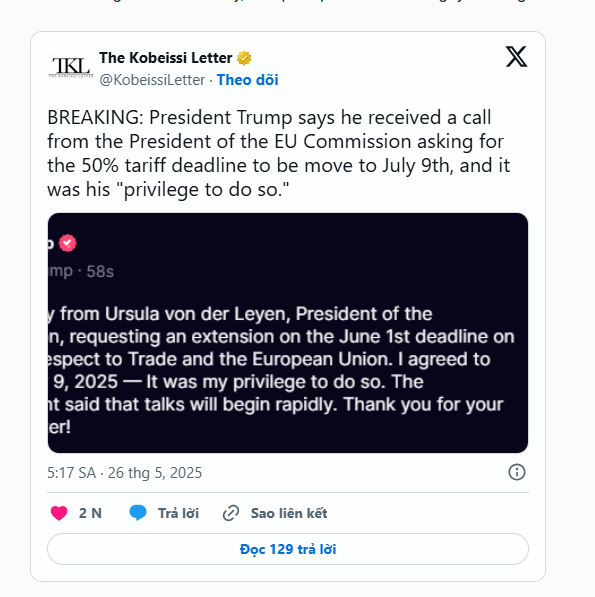Click the TKL profile avatar
Viewport: 595px width, 597px height.
coord(71,68)
